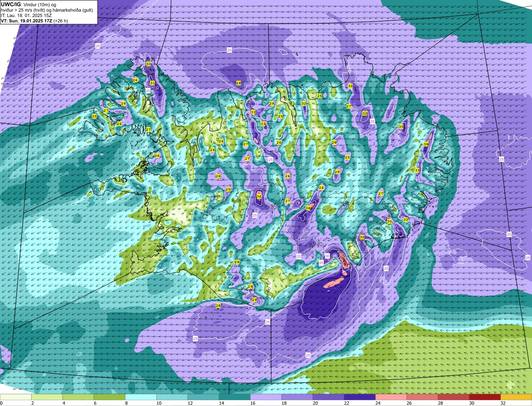The width and height of the screenshot is (532, 406).
Task: Select the orange legend swatch above 32 m/s
Action: (x=516, y=397)
